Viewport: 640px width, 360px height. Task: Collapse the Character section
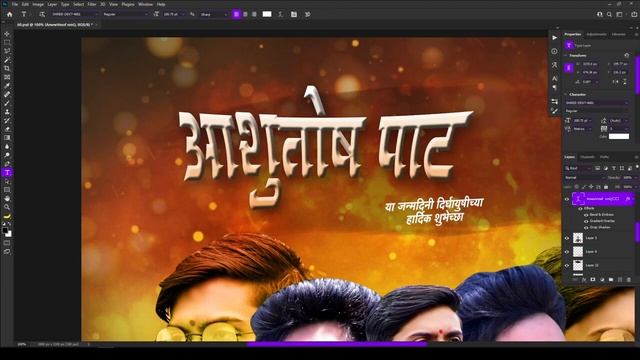[566, 95]
